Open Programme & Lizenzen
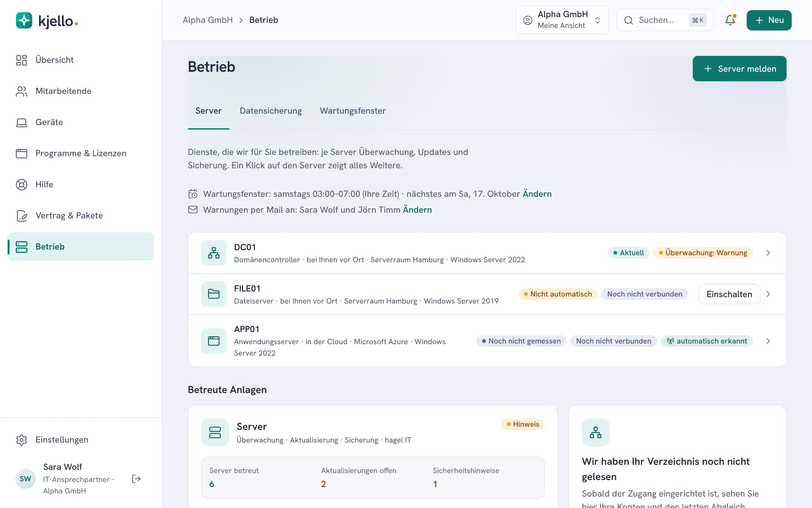Viewport: 812px width, 508px height. point(81,153)
